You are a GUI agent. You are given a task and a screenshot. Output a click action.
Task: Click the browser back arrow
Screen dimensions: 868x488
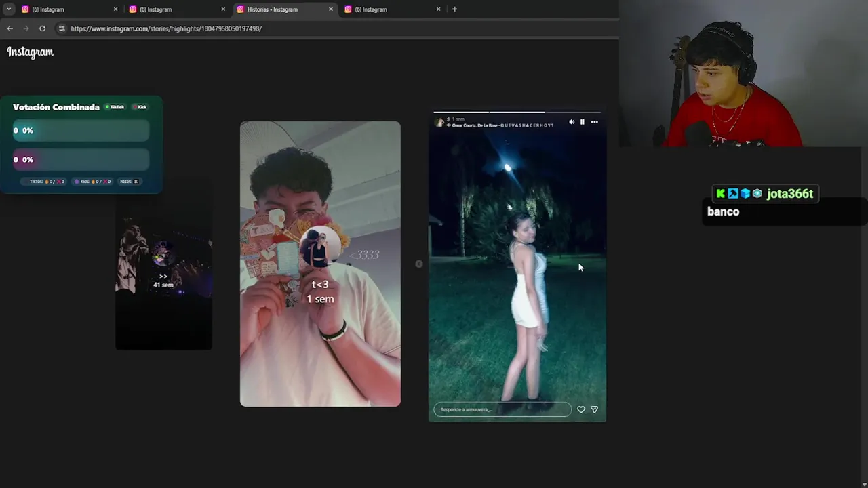coord(9,28)
